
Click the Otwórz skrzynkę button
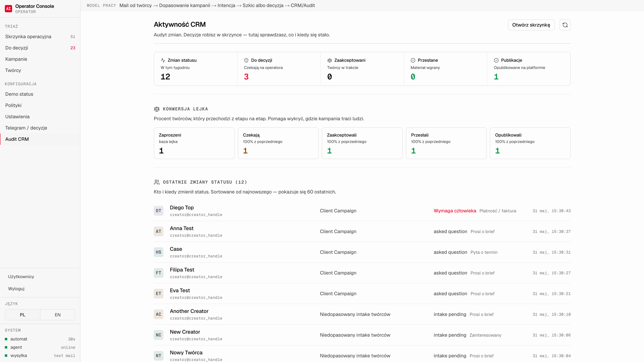(x=531, y=25)
